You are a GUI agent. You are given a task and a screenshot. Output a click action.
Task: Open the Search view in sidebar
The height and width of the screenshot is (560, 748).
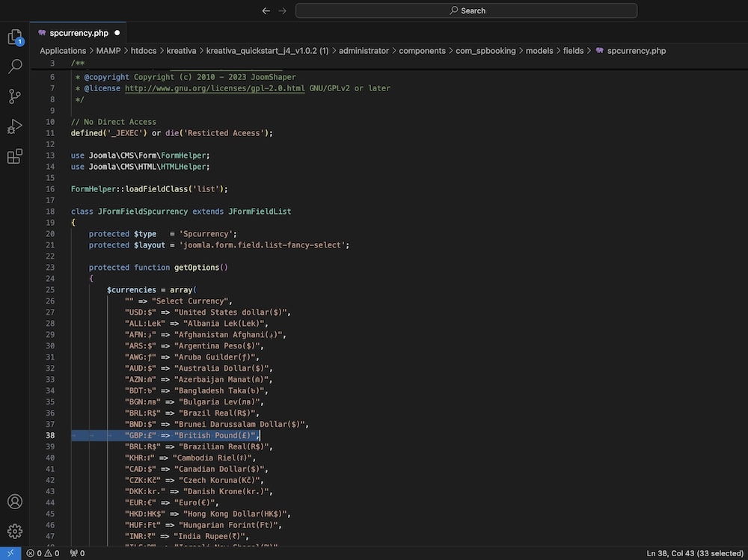click(14, 67)
